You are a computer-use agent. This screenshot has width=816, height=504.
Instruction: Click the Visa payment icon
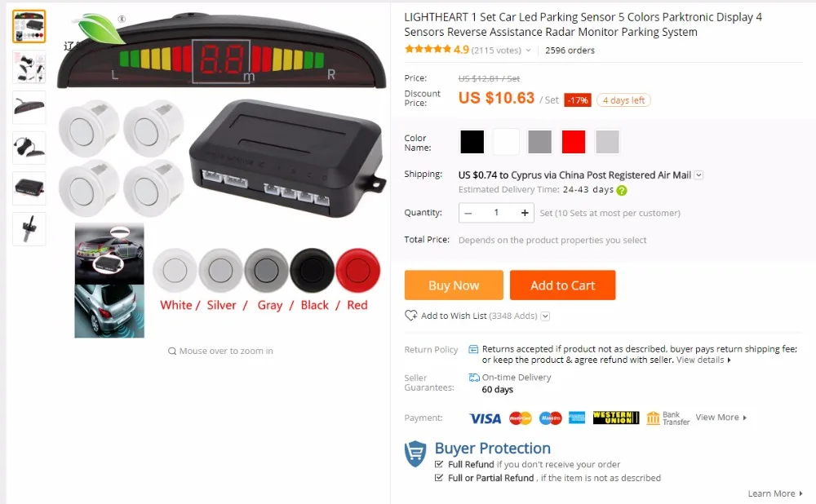click(x=485, y=418)
